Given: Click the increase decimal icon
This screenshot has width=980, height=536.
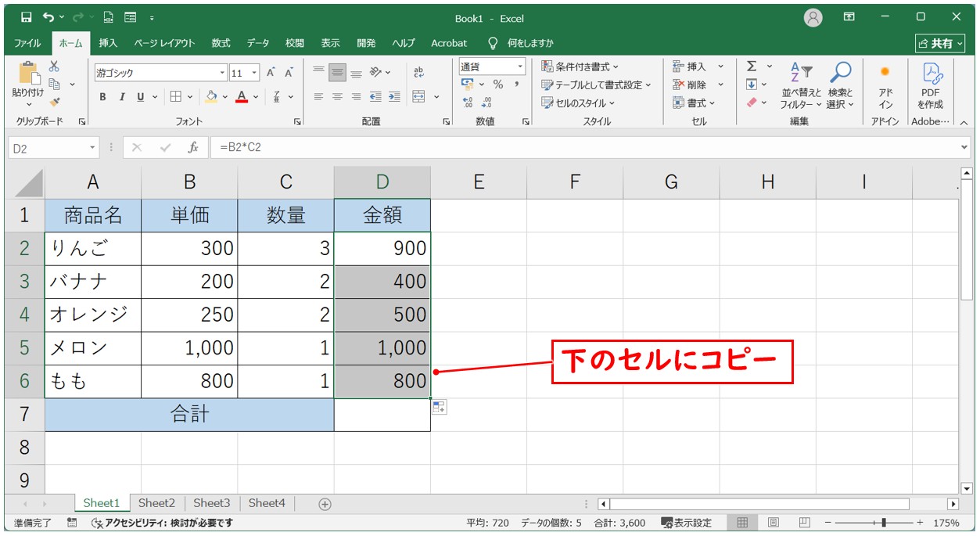Looking at the screenshot, I should point(468,103).
